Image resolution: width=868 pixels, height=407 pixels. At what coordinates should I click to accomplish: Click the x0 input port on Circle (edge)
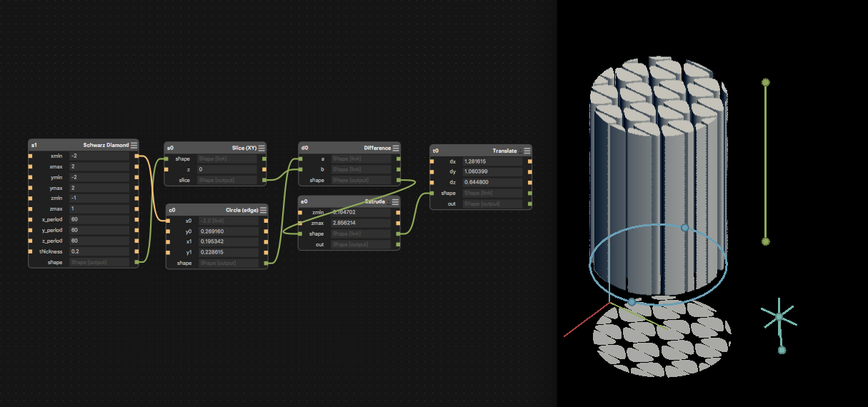(169, 221)
